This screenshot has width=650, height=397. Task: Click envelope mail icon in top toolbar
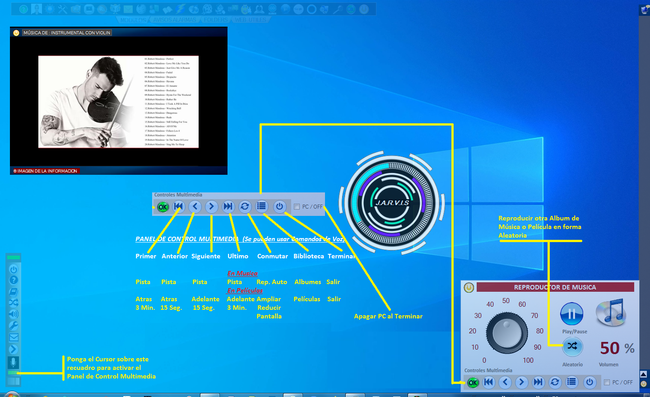pyautogui.click(x=128, y=9)
